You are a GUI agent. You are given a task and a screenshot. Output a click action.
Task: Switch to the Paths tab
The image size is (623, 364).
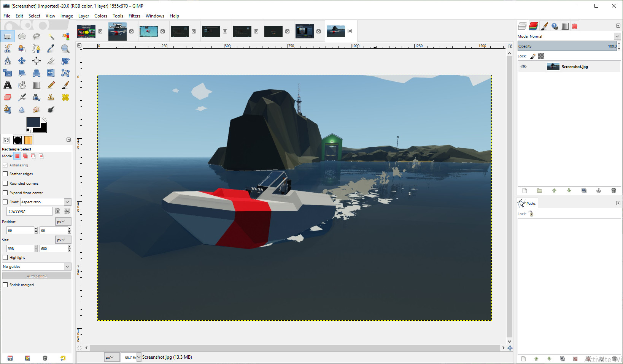tap(527, 203)
